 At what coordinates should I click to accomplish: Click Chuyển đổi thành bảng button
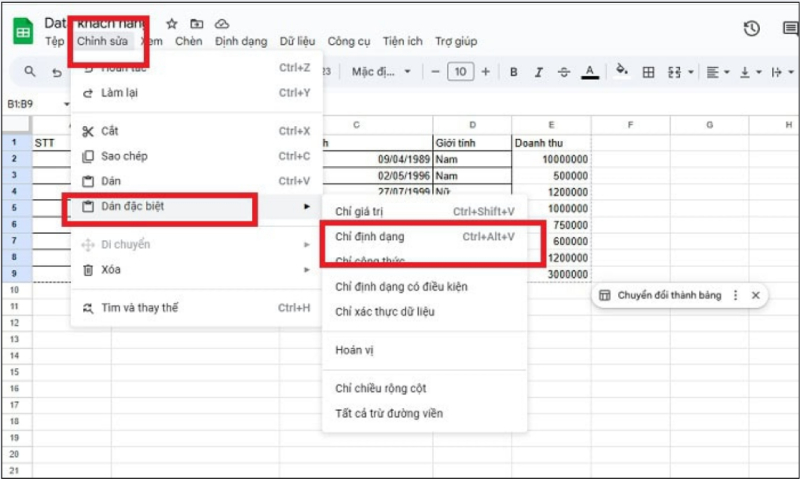(x=660, y=295)
